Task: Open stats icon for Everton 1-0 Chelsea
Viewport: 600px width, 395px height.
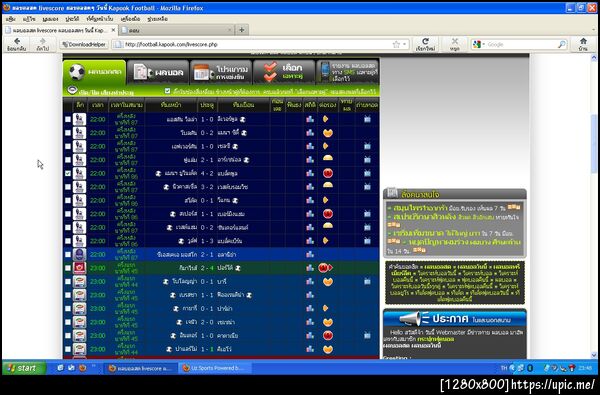Action: 310,146
